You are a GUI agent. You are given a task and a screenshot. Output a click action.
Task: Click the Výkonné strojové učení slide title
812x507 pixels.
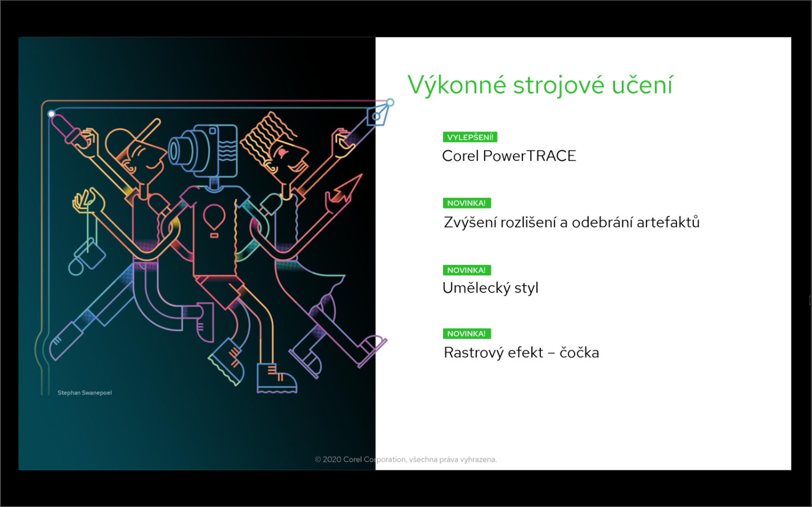coord(540,85)
